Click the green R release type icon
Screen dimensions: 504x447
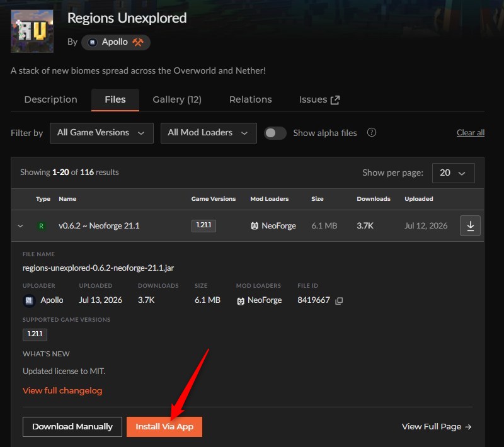pos(41,226)
